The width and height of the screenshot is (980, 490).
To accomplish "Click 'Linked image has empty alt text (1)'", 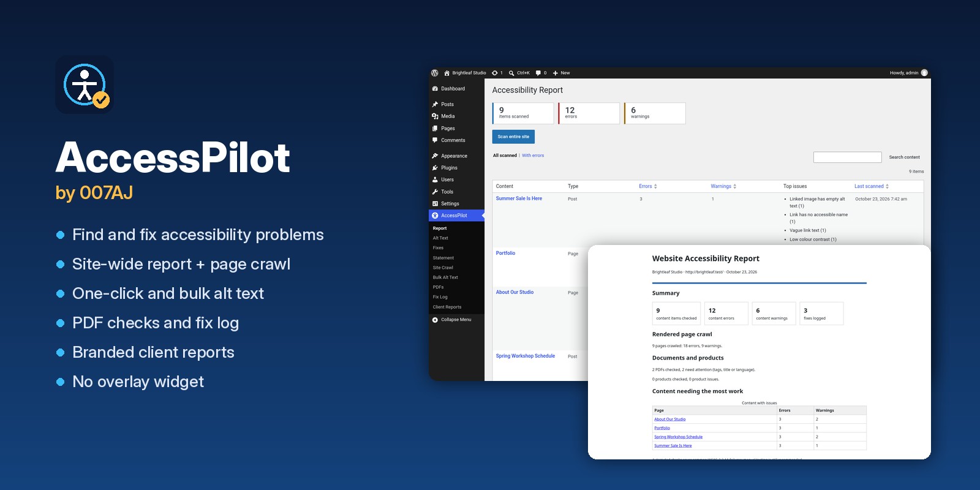I will tap(817, 202).
